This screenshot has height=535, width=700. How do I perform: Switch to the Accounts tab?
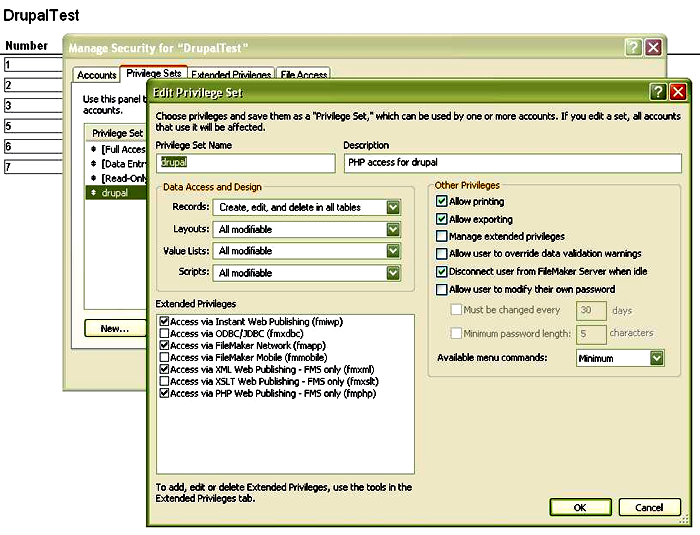(x=96, y=75)
